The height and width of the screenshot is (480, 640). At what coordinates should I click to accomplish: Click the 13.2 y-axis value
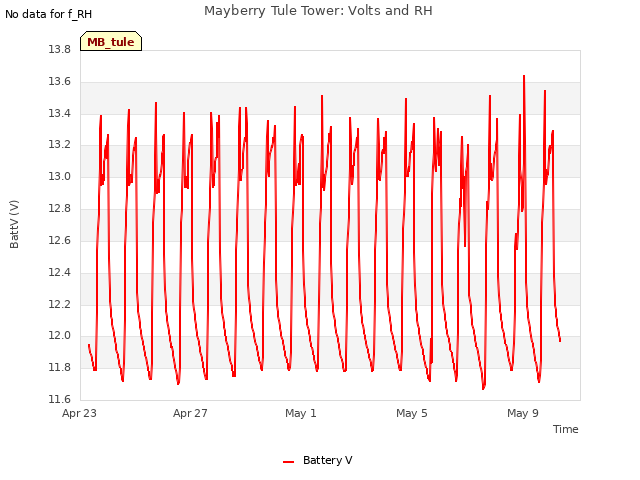point(60,145)
